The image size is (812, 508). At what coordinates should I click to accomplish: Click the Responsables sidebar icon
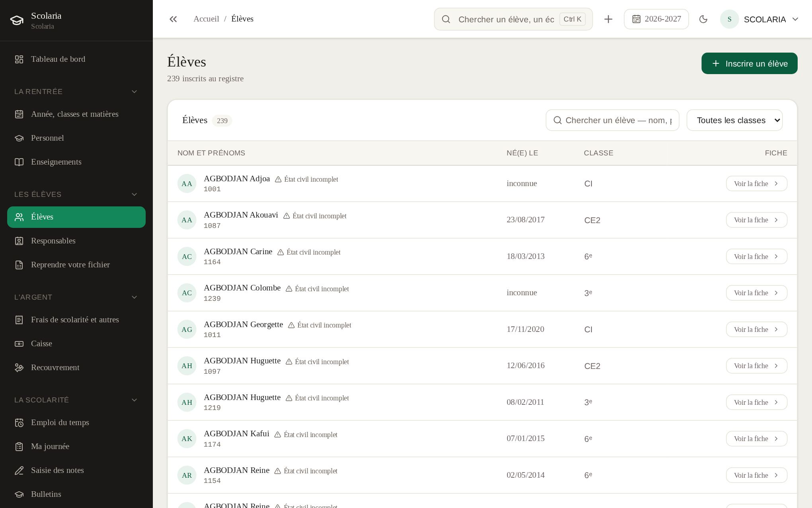tap(19, 241)
